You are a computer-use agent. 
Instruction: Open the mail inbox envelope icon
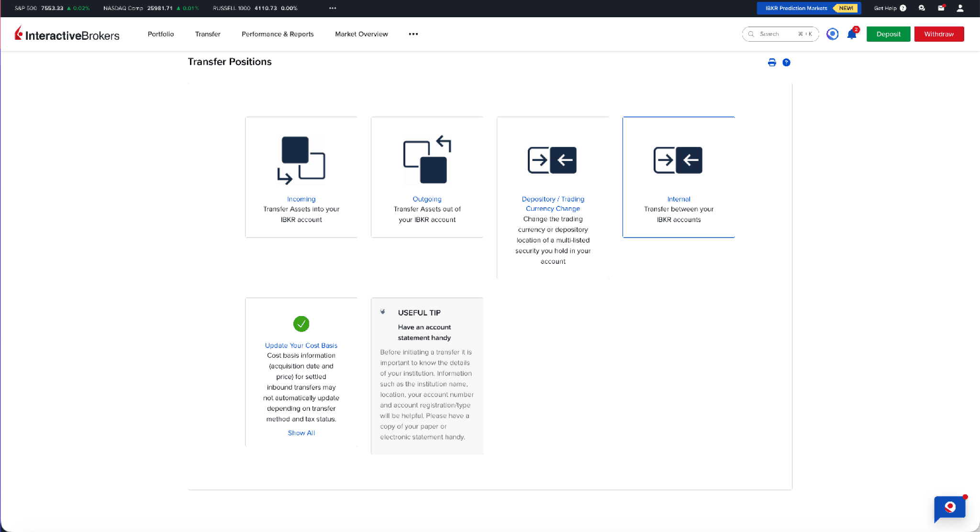(x=941, y=8)
